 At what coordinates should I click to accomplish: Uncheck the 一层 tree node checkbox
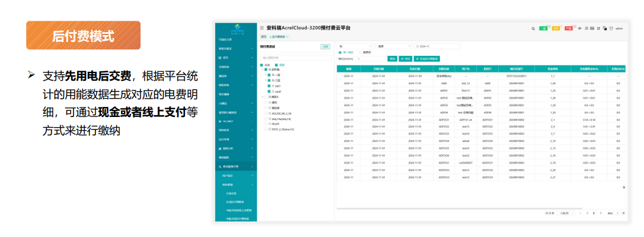pos(269,75)
